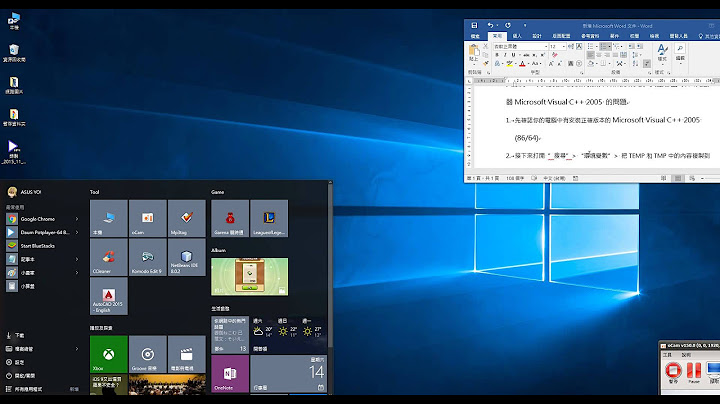This screenshot has width=720, height=404.
Task: Open the Find magnifier icon in the Word ribbon
Action: [x=681, y=48]
